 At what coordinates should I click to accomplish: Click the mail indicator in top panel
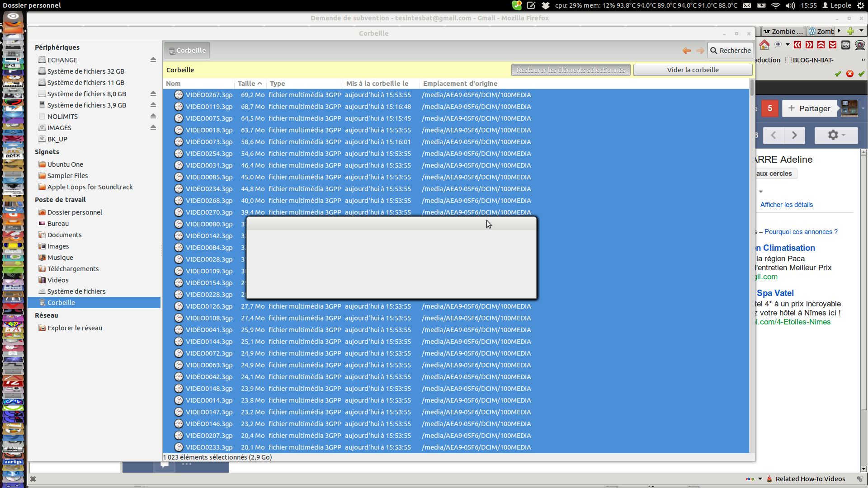coord(747,5)
